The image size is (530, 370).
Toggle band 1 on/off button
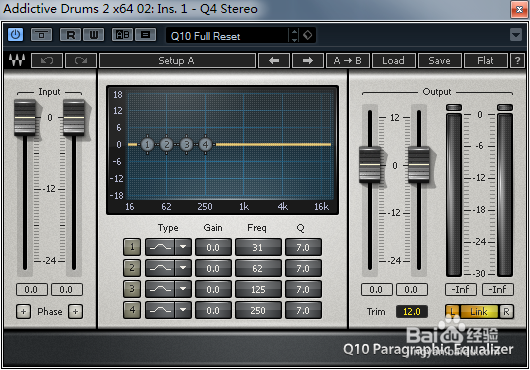point(132,247)
